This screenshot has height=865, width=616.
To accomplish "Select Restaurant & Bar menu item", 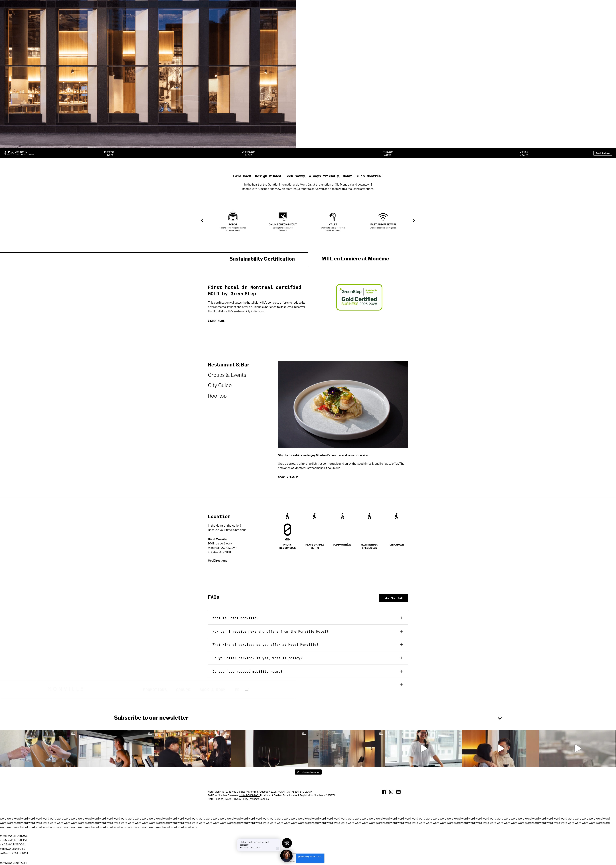I will tap(228, 365).
